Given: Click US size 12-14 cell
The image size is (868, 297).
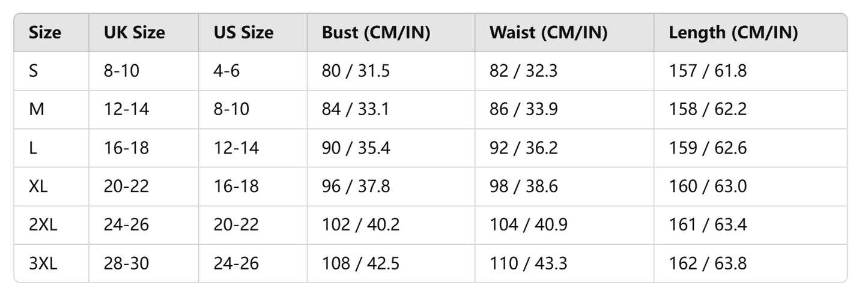Looking at the screenshot, I should coord(236,148).
